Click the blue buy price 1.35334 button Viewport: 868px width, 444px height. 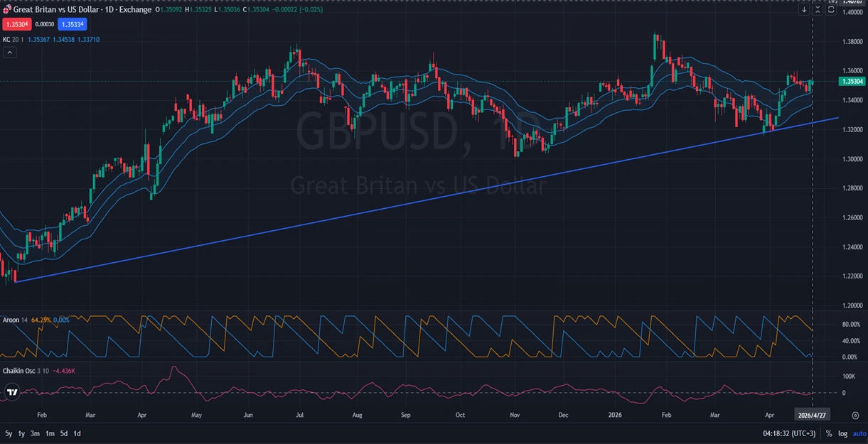pyautogui.click(x=73, y=24)
